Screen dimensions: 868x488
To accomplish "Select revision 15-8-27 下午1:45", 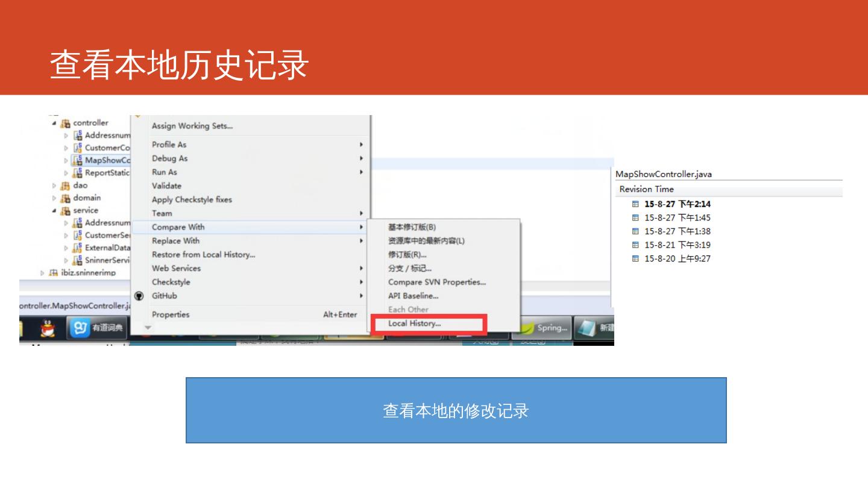I will (678, 217).
